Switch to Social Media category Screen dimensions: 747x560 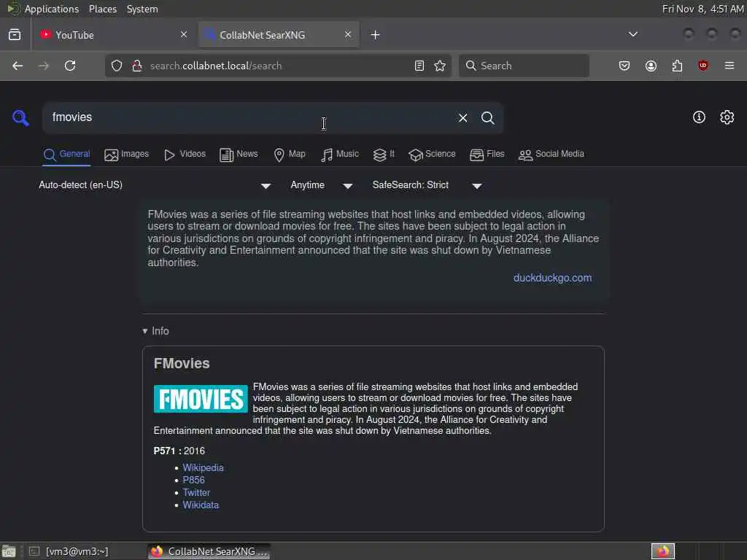551,155
